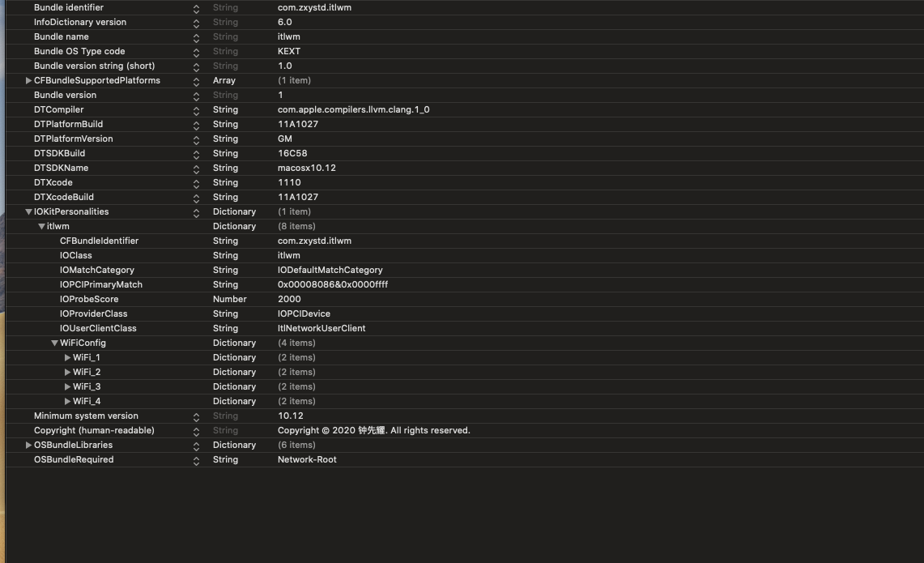Click key popup arrows on Minimum system version
Image resolution: width=924 pixels, height=563 pixels.
click(x=196, y=416)
